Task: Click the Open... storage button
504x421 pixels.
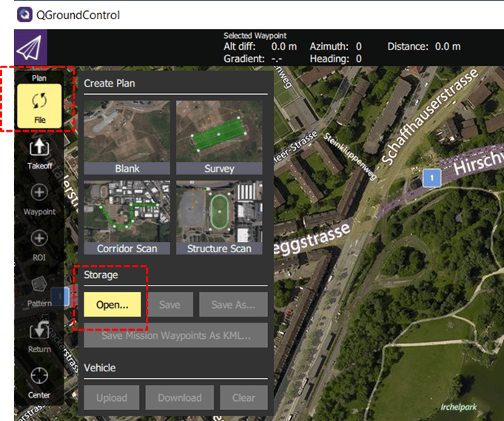Action: 112,304
